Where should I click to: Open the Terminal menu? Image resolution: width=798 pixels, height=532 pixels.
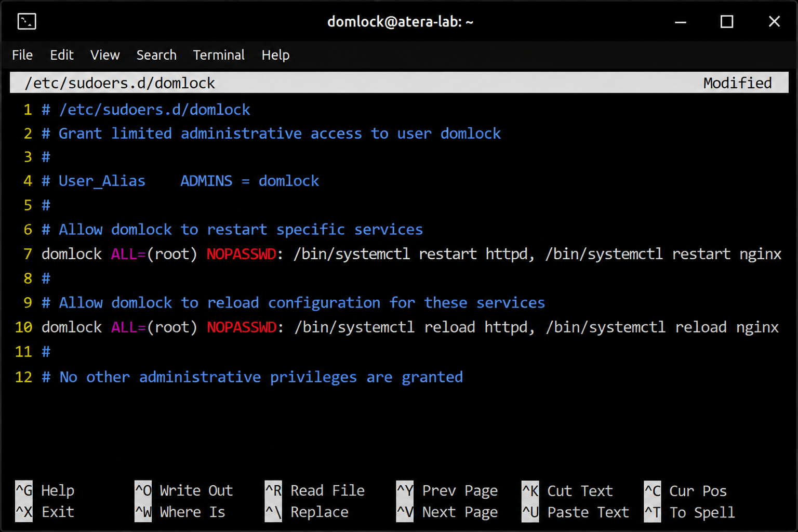pyautogui.click(x=219, y=55)
